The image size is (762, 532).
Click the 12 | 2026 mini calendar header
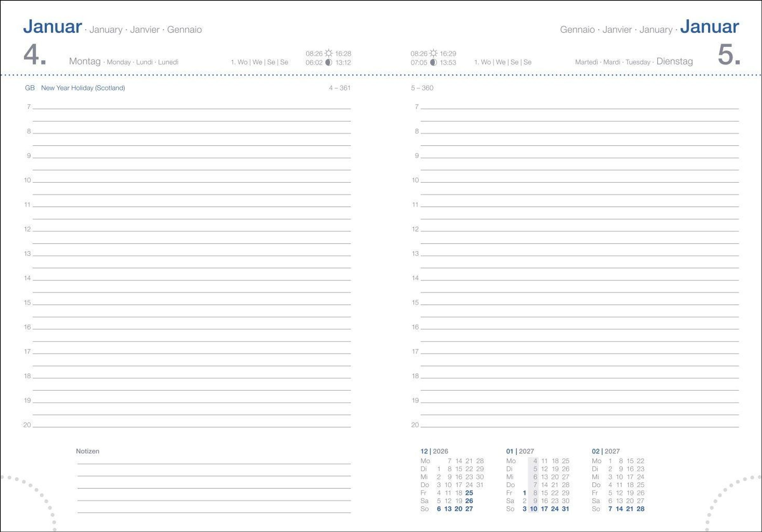click(x=434, y=451)
